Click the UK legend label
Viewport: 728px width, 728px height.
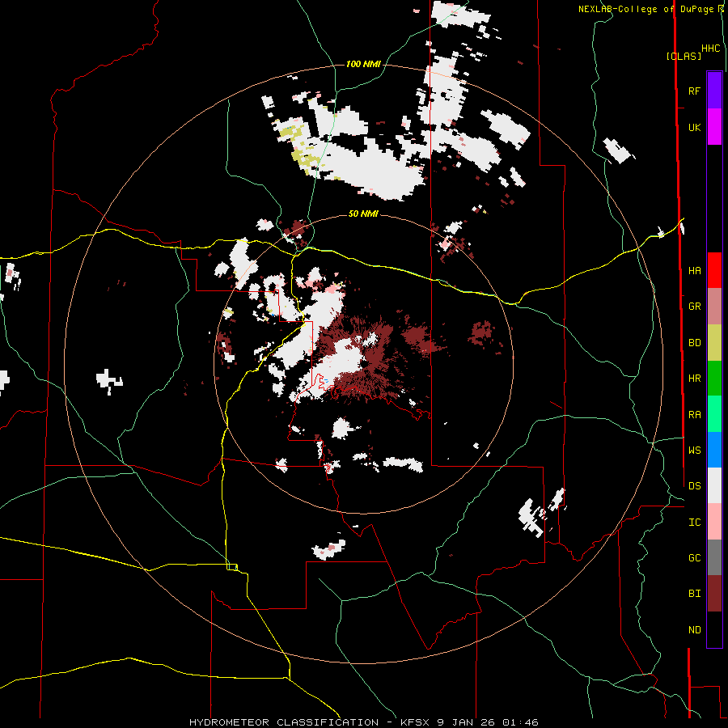(694, 127)
